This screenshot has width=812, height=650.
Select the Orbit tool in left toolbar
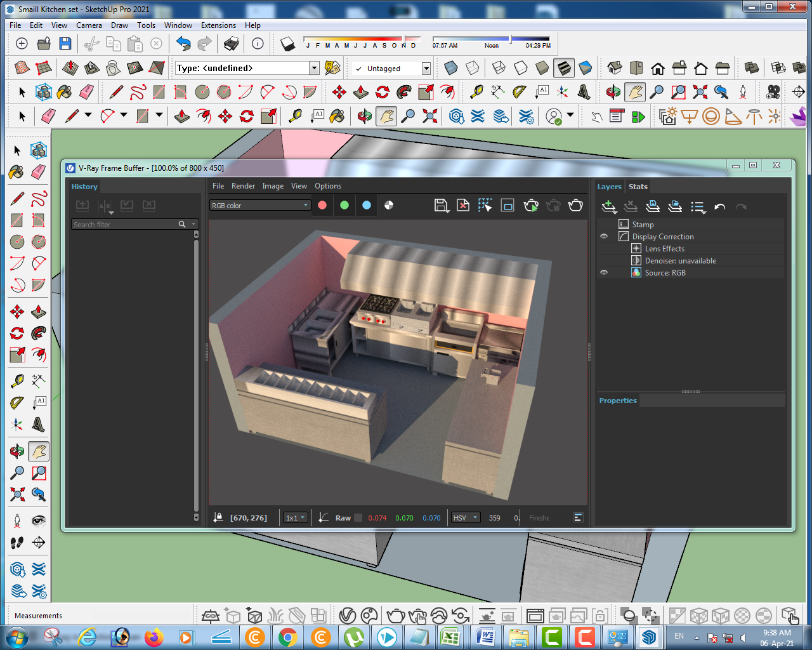(17, 451)
